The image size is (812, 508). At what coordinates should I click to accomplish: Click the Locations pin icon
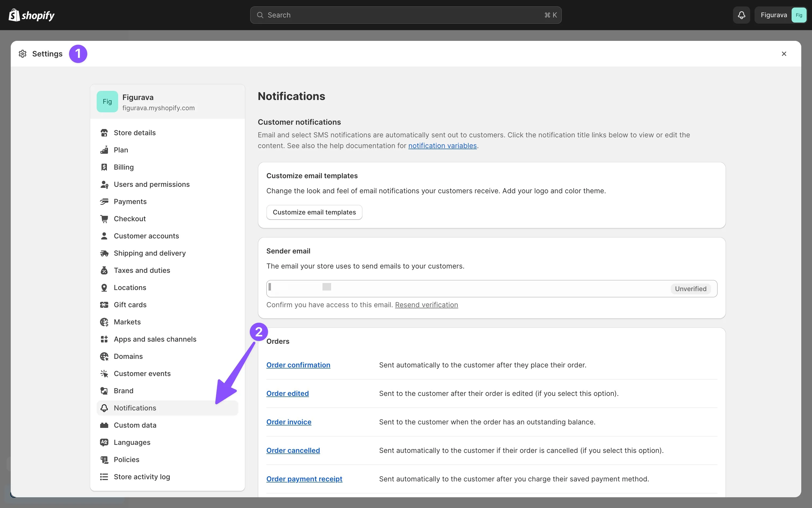click(x=104, y=288)
